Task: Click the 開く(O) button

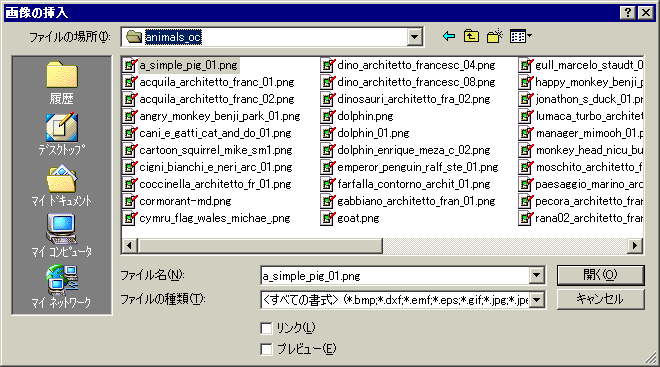Action: (x=601, y=275)
